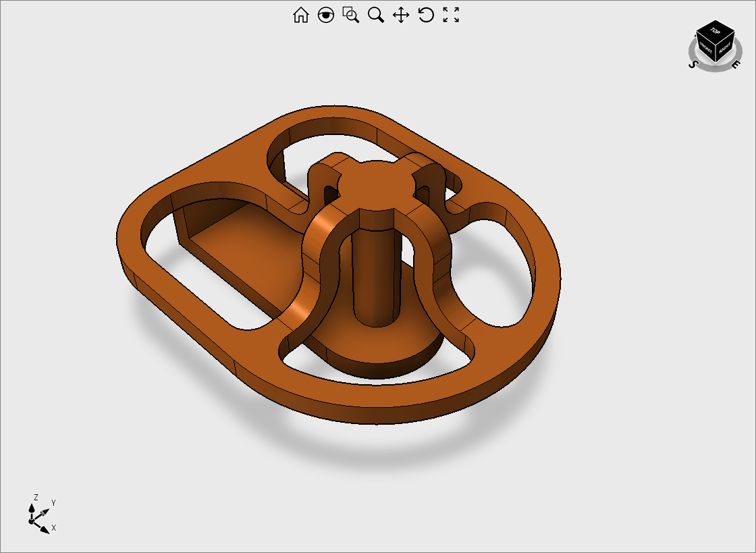Click the fit-all expand arrows icon

451,15
